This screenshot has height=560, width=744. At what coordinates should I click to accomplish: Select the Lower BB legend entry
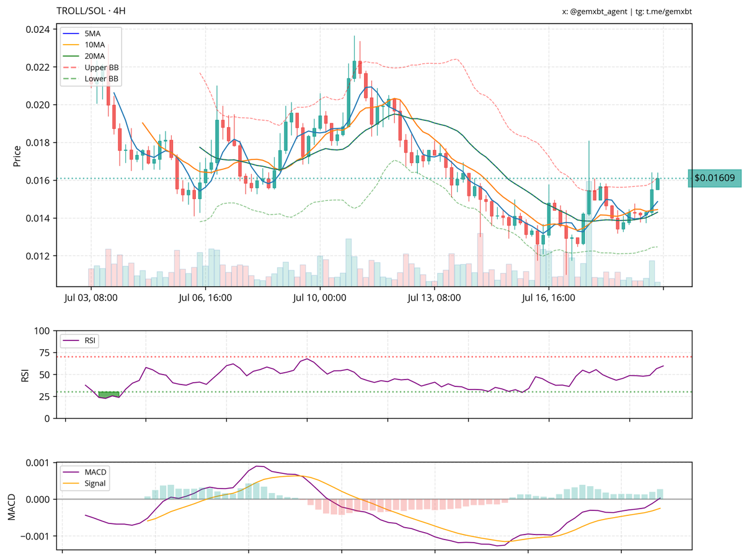point(91,79)
